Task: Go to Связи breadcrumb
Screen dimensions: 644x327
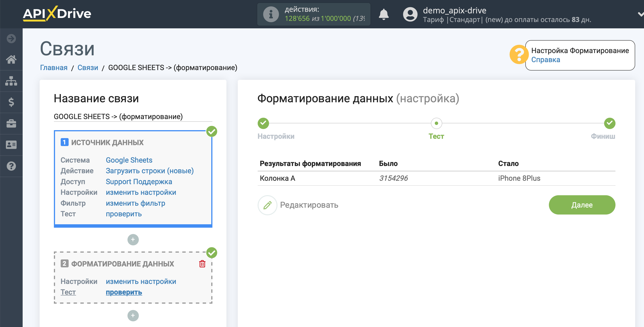Action: click(x=88, y=68)
